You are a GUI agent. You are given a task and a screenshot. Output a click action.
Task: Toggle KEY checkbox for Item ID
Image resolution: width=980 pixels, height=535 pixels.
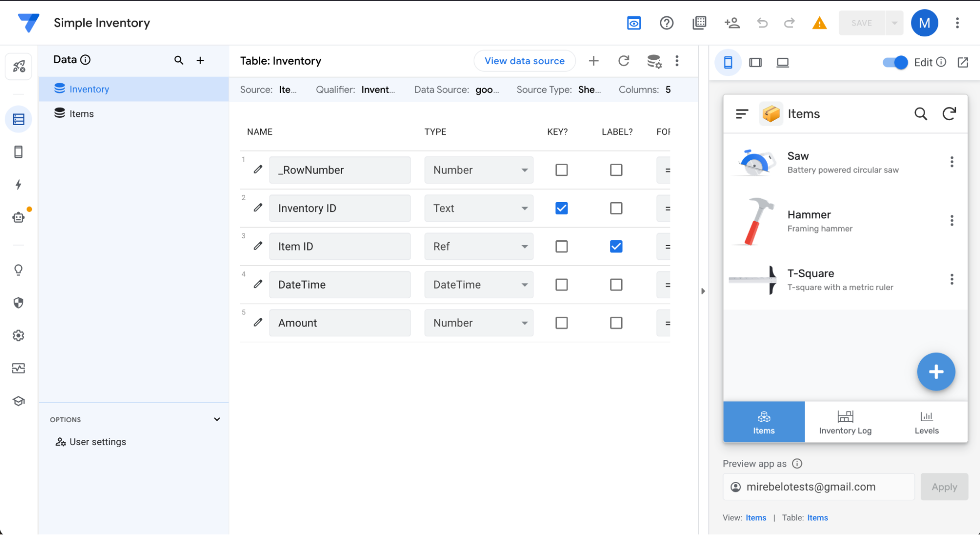coord(561,246)
